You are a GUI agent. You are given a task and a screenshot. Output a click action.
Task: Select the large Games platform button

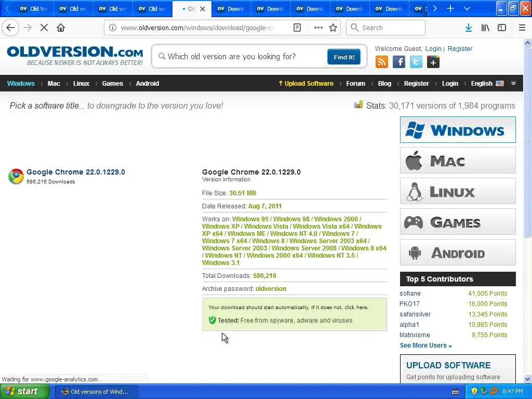pos(458,222)
